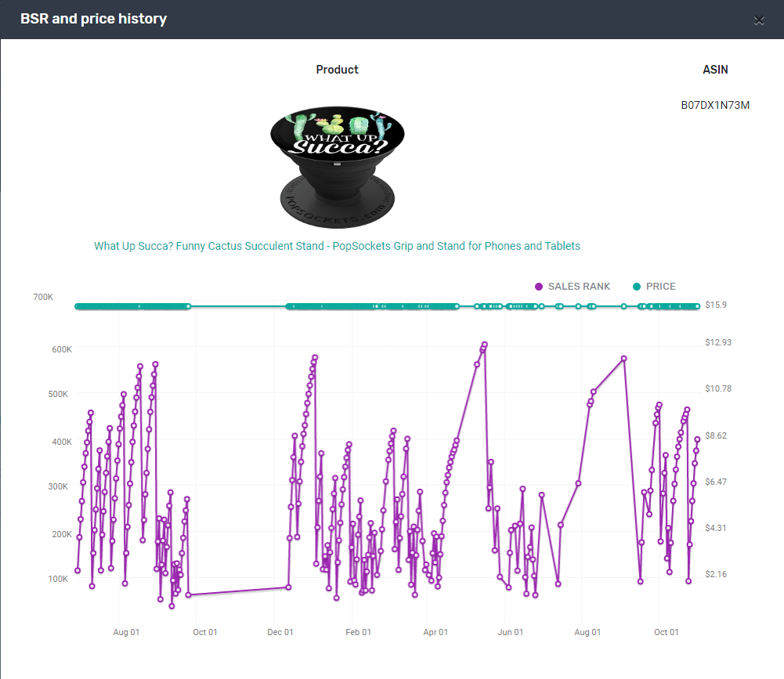Image resolution: width=784 pixels, height=679 pixels.
Task: Click the rightmost price marker near $15.9
Action: (x=695, y=306)
